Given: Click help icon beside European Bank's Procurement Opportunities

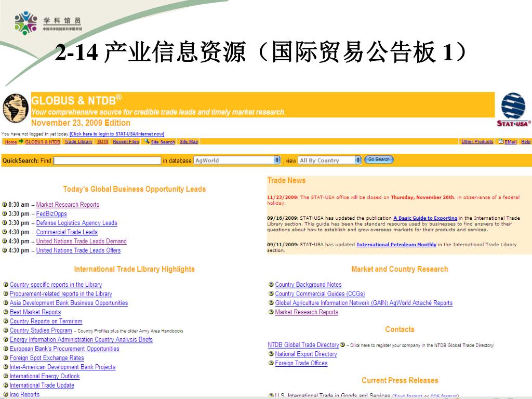Looking at the screenshot, I should pos(6,349).
